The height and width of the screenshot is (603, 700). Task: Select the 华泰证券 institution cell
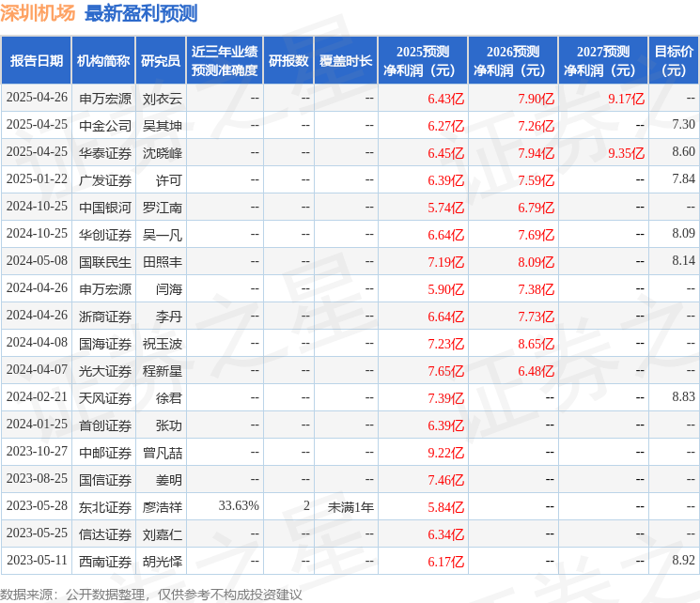point(105,153)
